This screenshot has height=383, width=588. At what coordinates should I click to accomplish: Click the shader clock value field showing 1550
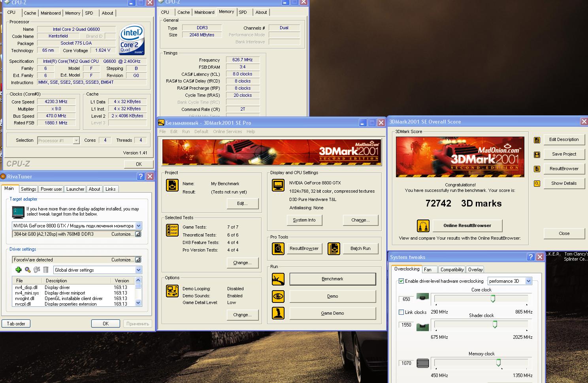[406, 325]
